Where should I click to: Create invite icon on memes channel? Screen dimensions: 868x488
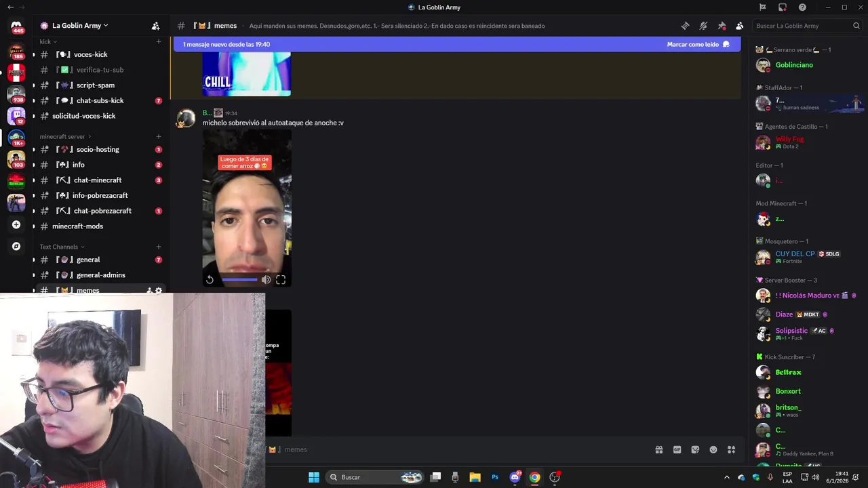pyautogui.click(x=149, y=290)
